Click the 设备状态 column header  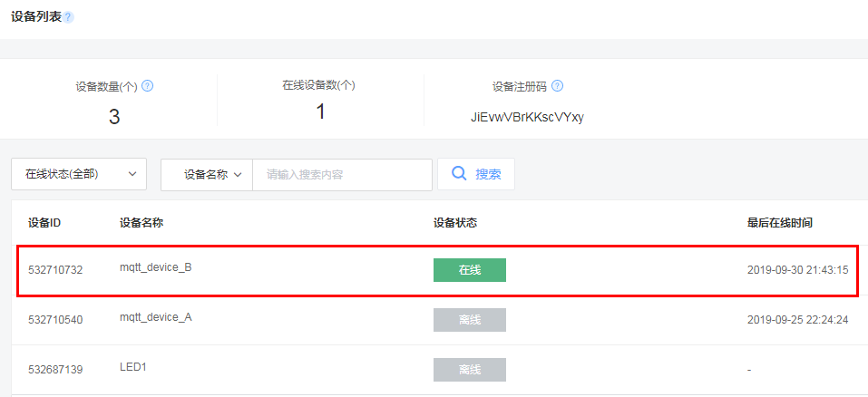455,223
